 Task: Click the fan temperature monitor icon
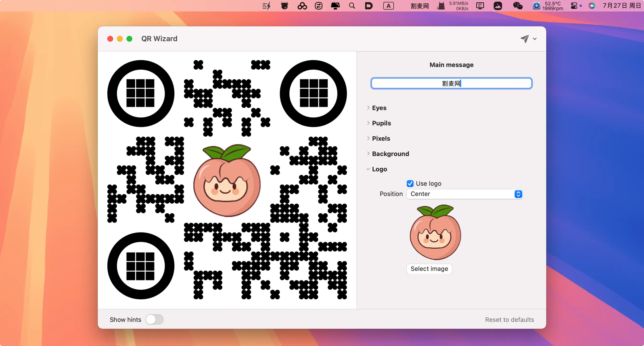tap(536, 6)
